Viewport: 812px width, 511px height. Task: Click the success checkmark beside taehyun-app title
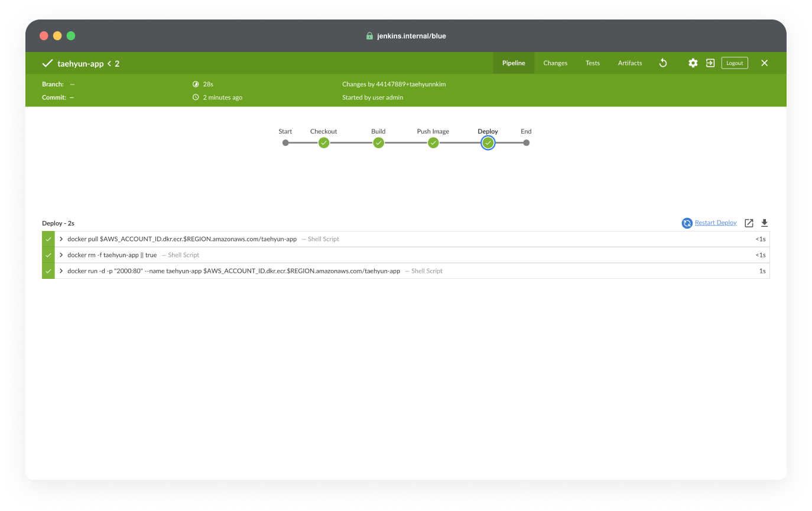[47, 63]
